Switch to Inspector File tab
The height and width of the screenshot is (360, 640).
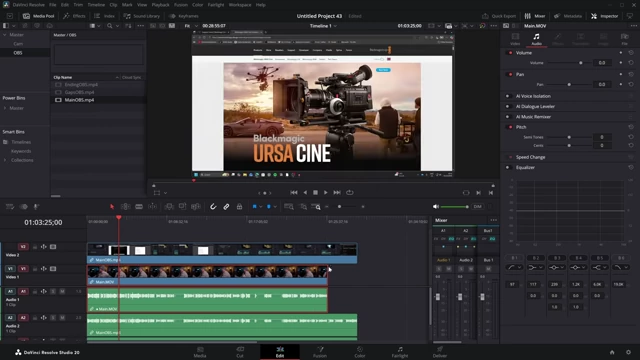(624, 39)
